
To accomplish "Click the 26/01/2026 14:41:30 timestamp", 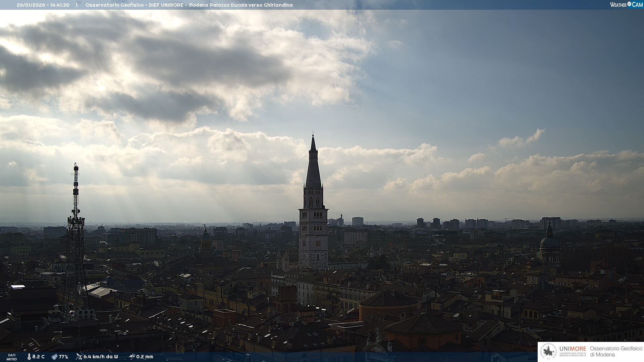I will pos(43,5).
